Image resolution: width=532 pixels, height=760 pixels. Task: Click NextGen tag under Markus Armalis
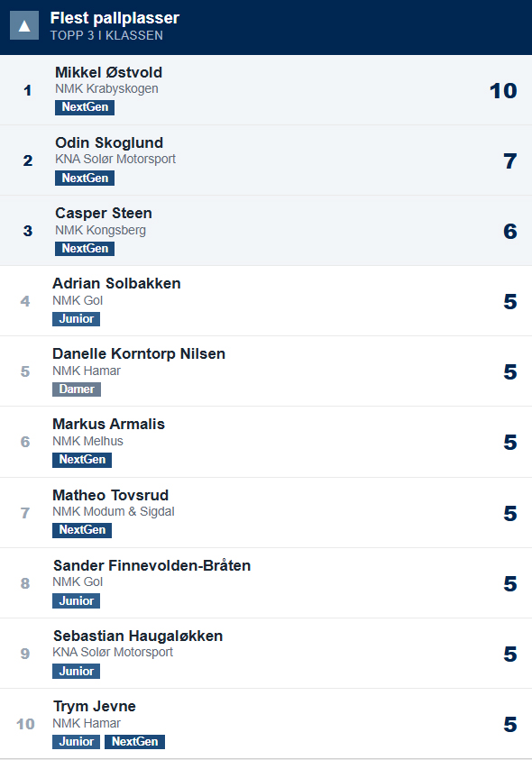point(82,460)
